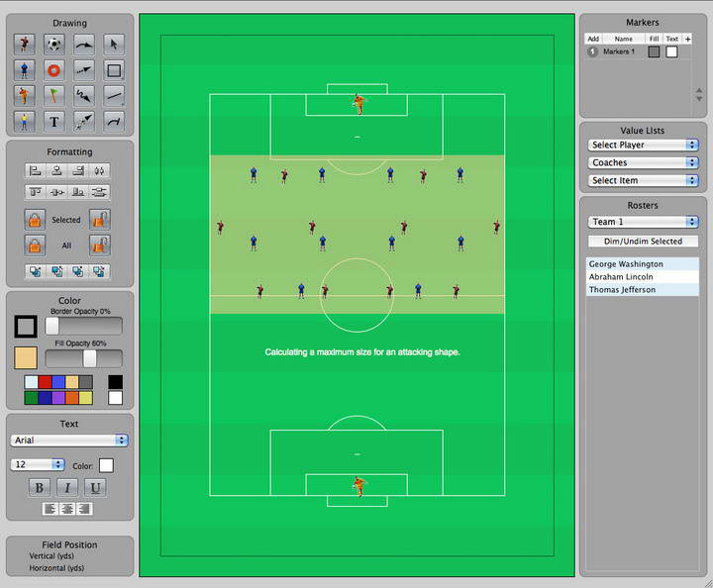
Task: Select the straight line tool
Action: [x=114, y=96]
